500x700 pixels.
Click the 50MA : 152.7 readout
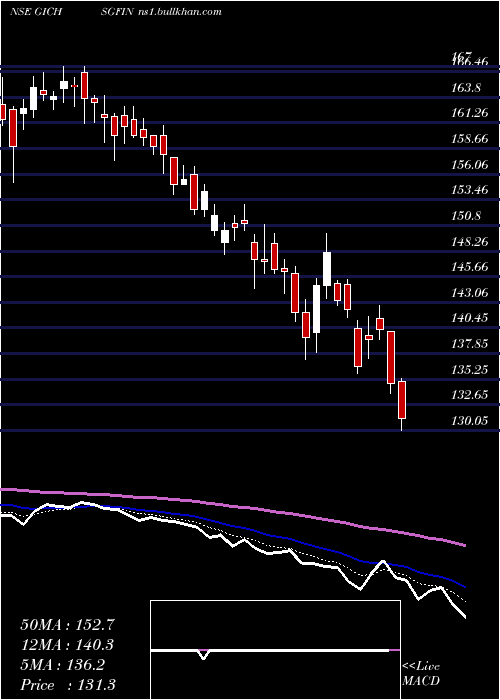click(x=68, y=625)
